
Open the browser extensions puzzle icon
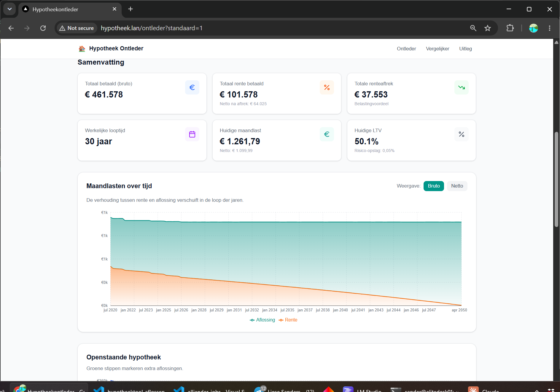(x=510, y=28)
